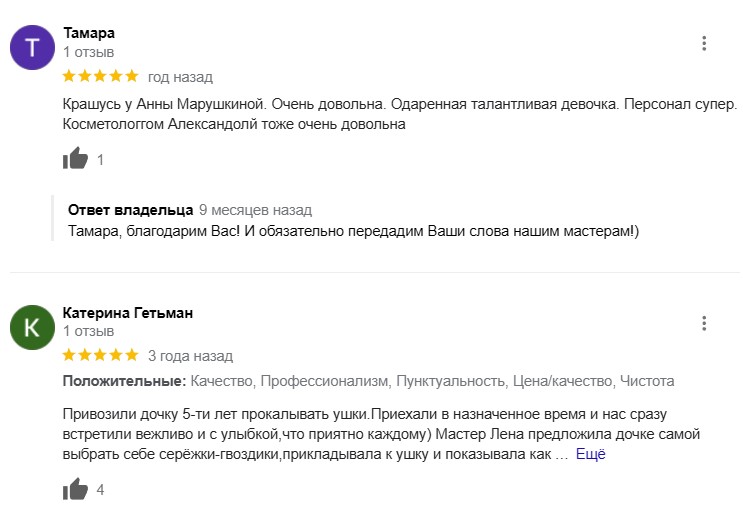This screenshot has width=743, height=512.
Task: Click the five-star rating on Тамара's review
Action: (x=100, y=76)
